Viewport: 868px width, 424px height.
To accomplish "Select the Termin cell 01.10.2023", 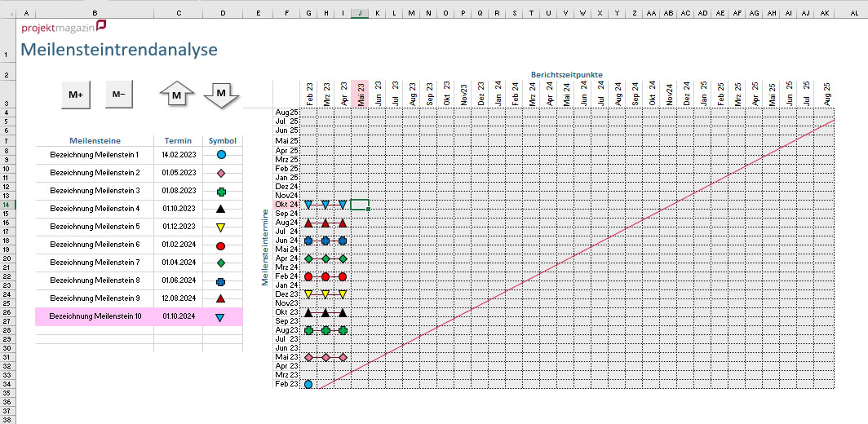I will [x=179, y=209].
